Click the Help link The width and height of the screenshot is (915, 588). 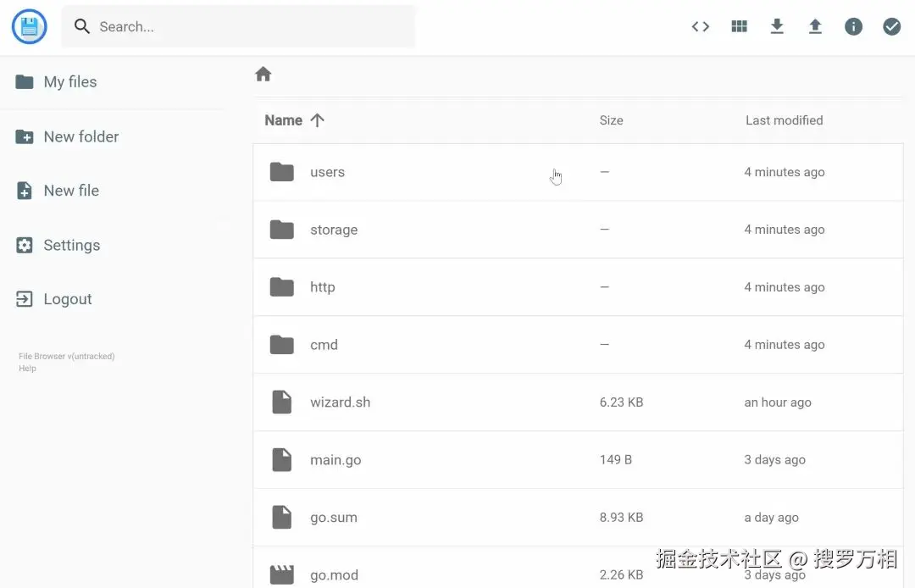(27, 368)
